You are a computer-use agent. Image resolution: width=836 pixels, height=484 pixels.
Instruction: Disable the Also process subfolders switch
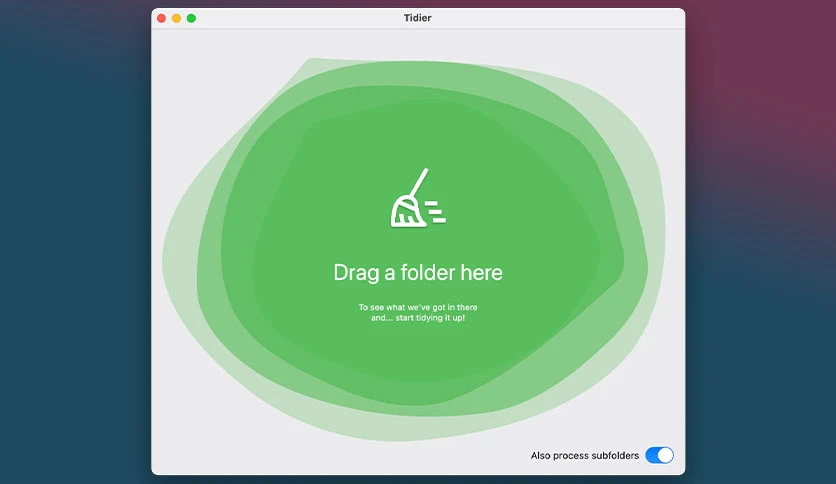point(660,455)
